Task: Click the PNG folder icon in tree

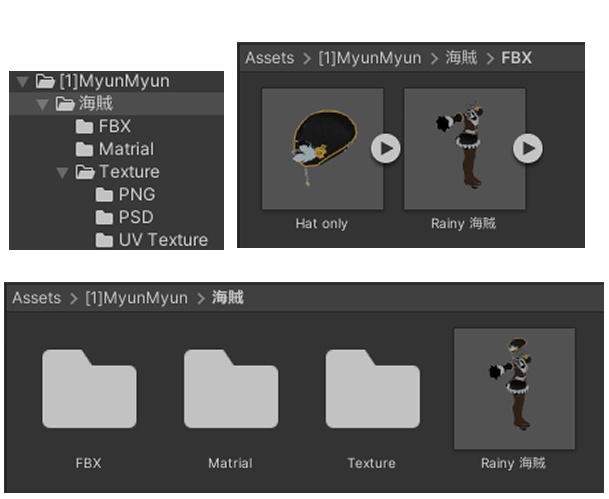Action: tap(104, 195)
